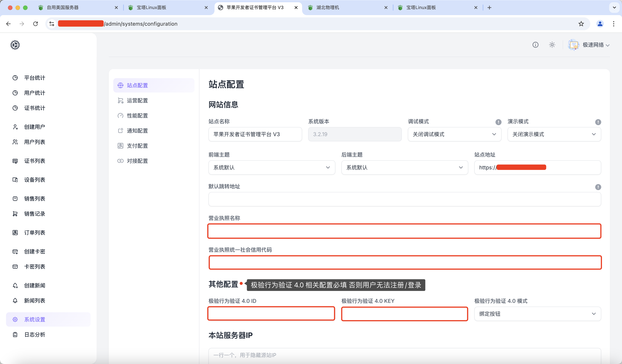Screen dimensions: 622x364
Task: Click the 调试模式 info hint icon
Action: point(498,122)
